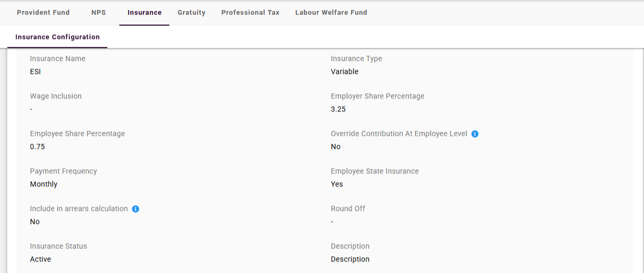Click the Wage Inclusion field label
This screenshot has height=273, width=644.
(56, 96)
